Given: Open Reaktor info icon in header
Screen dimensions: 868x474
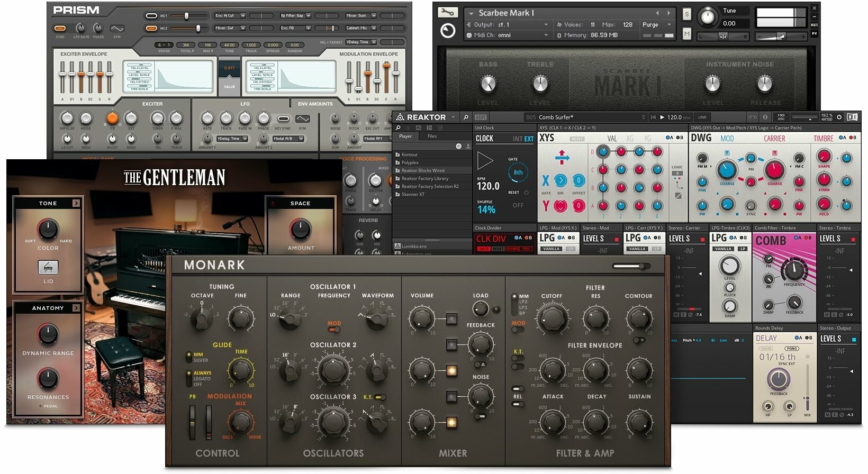Looking at the screenshot, I should 765,117.
